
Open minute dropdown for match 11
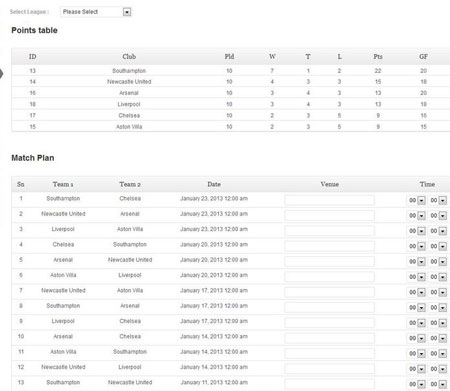(438, 354)
